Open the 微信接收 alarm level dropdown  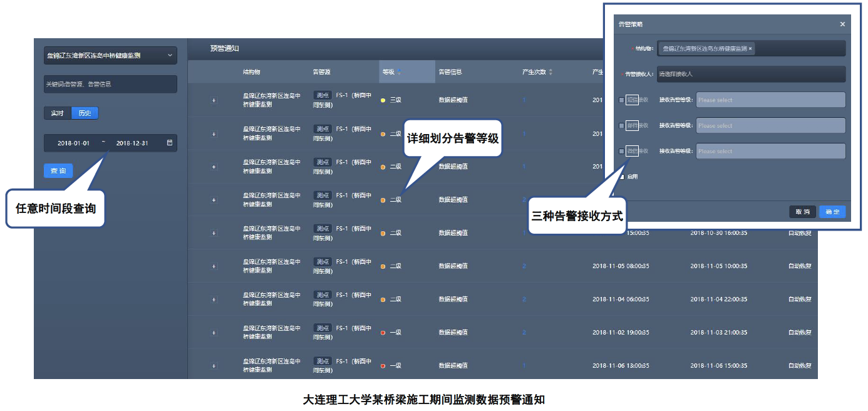(770, 151)
